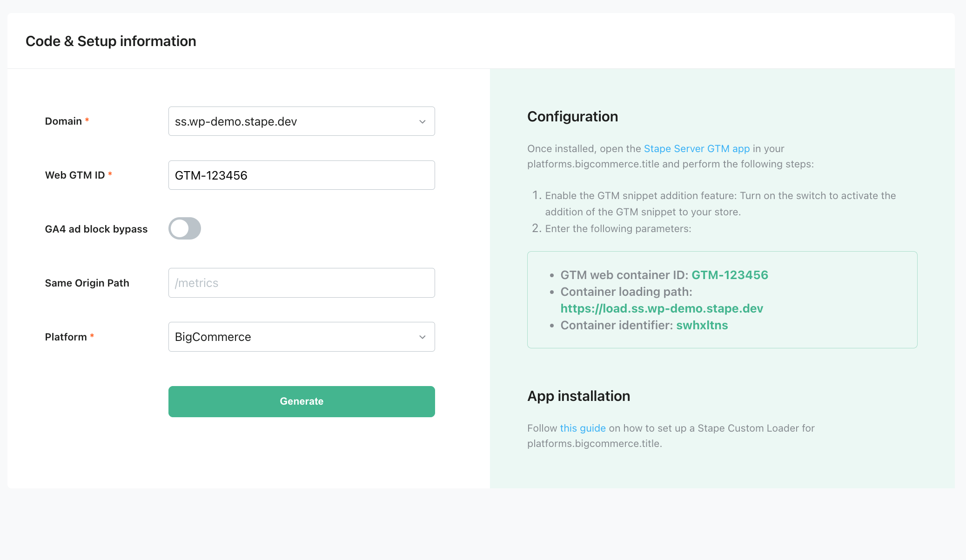Focus the Same Origin Path field
Screen dimensions: 966x560
tap(302, 283)
